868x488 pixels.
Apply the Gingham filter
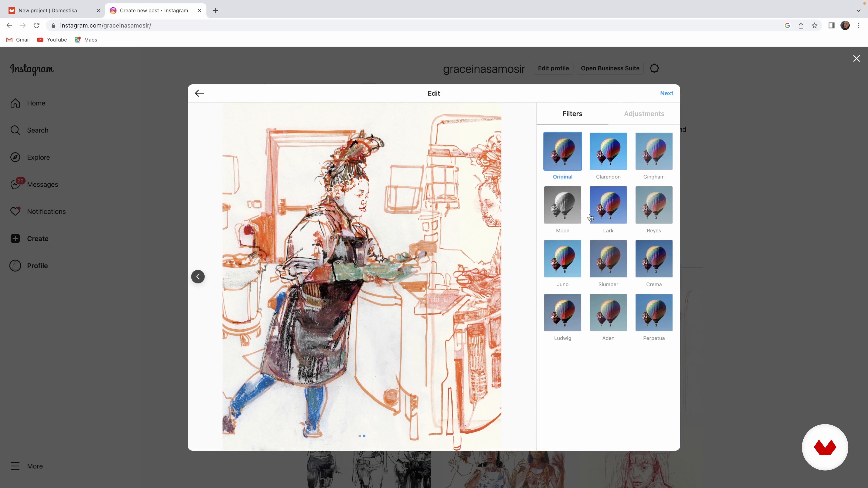tap(654, 151)
